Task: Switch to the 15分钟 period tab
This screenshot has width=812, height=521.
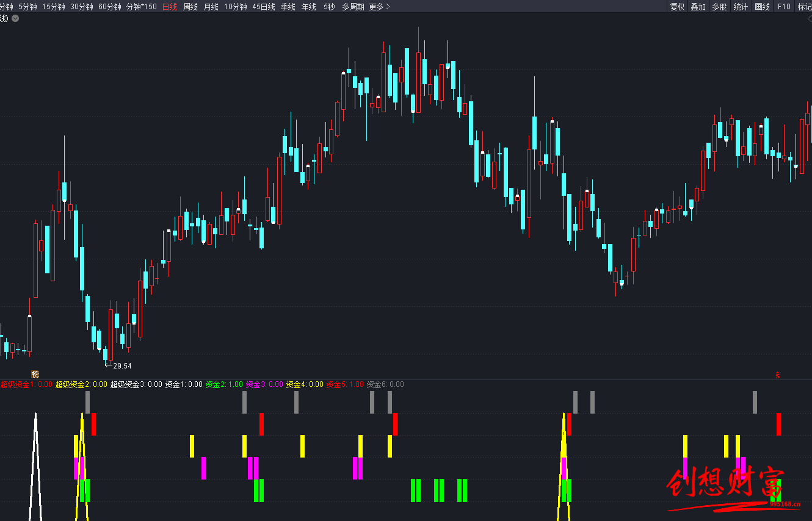Action: coord(53,7)
